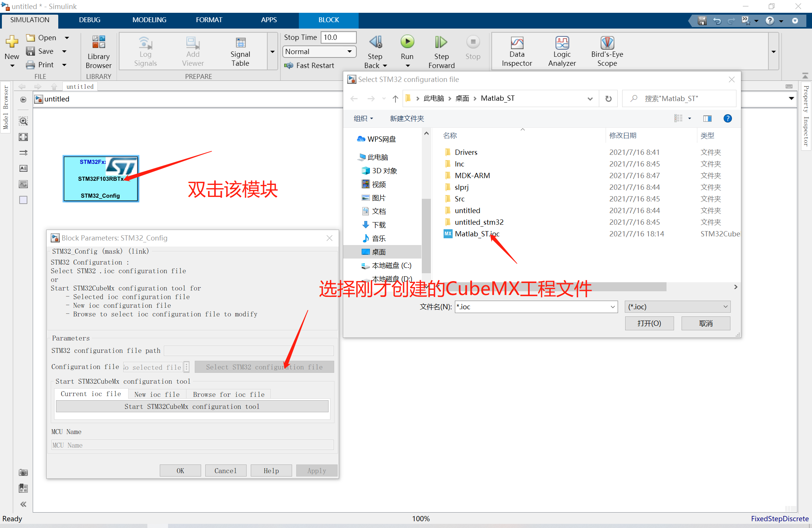Toggle Fast Restart
Screen dimensions: 812x528
pos(309,65)
